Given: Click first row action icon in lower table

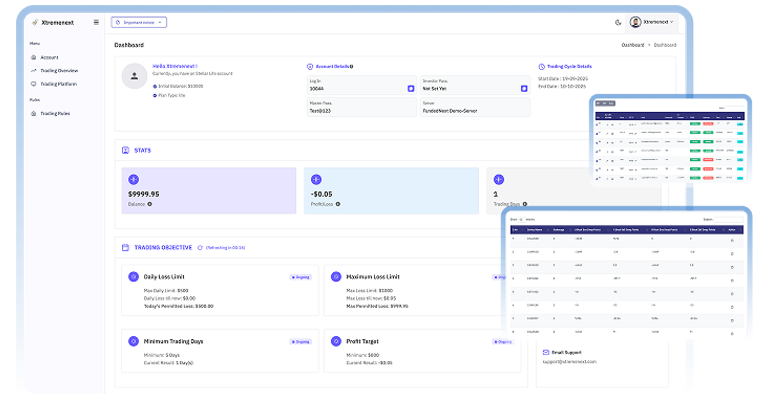Looking at the screenshot, I should click(732, 240).
